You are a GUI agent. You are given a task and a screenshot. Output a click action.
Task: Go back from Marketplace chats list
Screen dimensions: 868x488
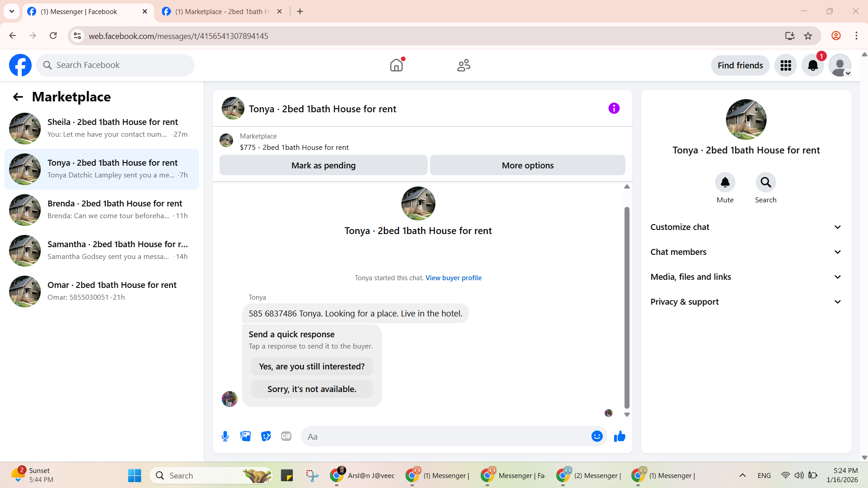click(x=18, y=97)
